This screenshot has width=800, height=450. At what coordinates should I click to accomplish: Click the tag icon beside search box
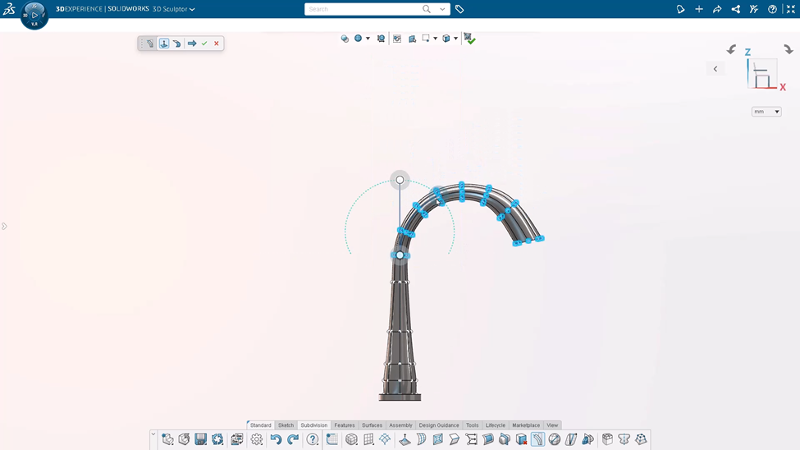tap(459, 9)
